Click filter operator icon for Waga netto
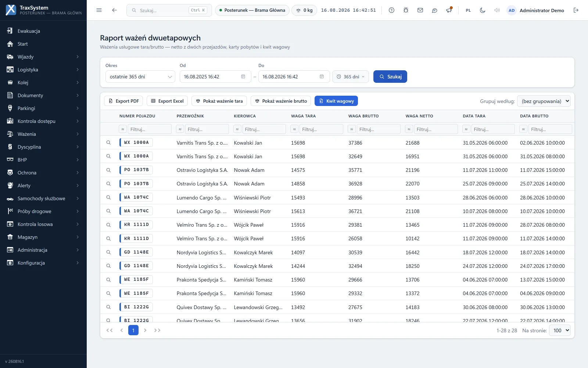Viewport: 588px width, 368px height. pyautogui.click(x=409, y=129)
